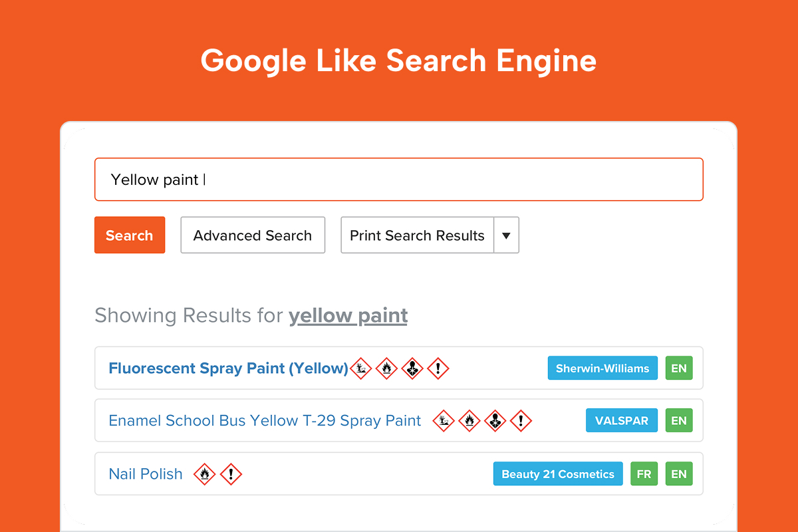Expand the Print Search Results dropdown arrow
This screenshot has width=798, height=532.
506,235
